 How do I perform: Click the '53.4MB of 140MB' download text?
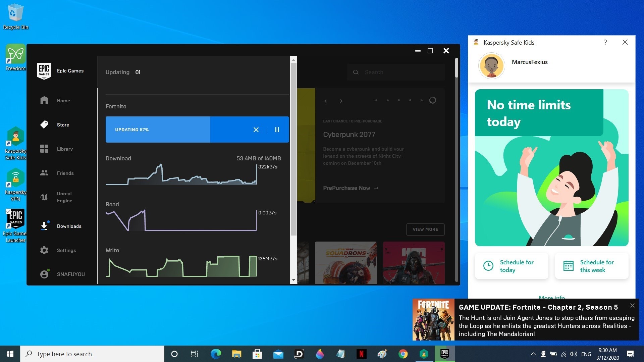point(259,158)
